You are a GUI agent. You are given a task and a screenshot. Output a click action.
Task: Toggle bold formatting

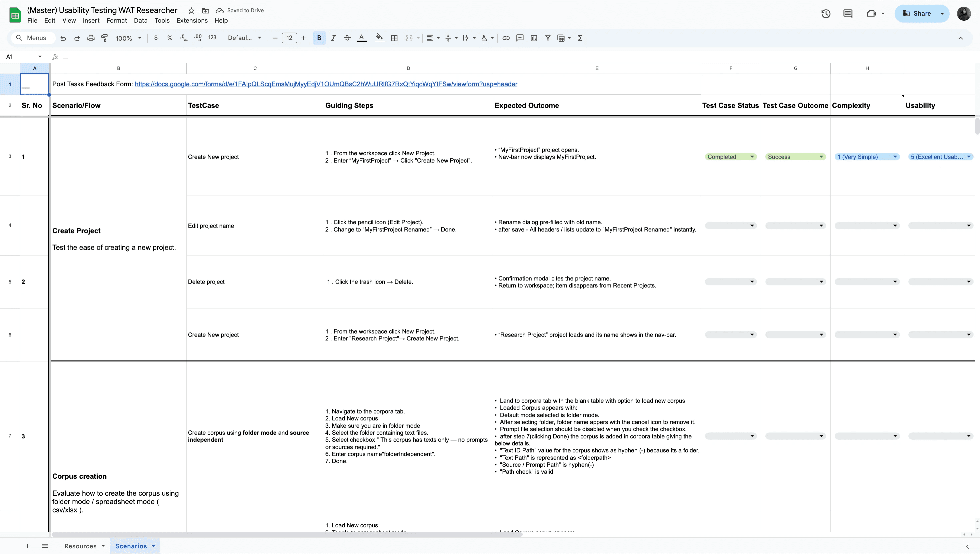click(319, 38)
